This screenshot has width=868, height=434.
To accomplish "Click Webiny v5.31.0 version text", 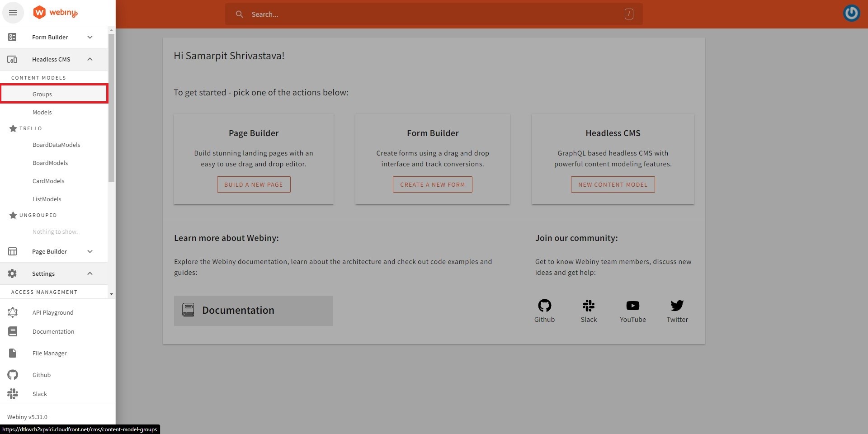I will pos(27,417).
